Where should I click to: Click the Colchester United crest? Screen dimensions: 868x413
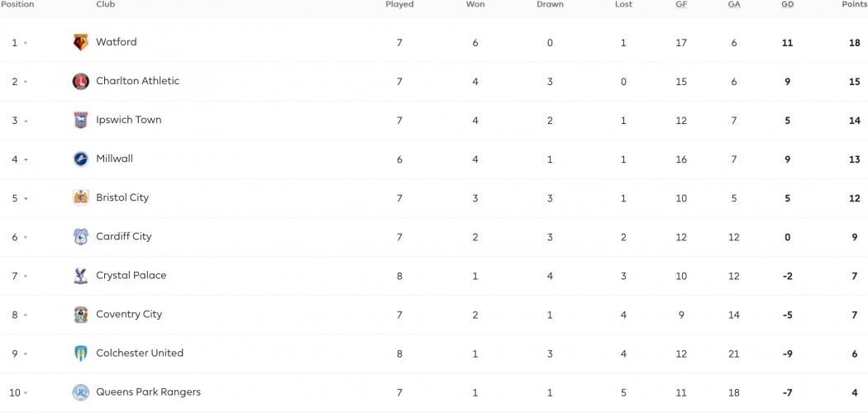pos(81,354)
